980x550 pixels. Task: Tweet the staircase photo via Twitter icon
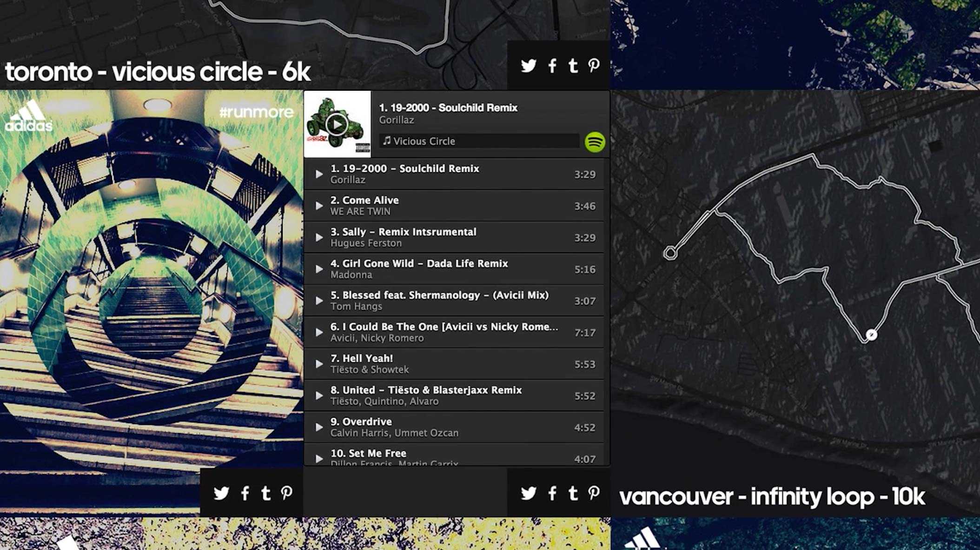[x=221, y=493]
